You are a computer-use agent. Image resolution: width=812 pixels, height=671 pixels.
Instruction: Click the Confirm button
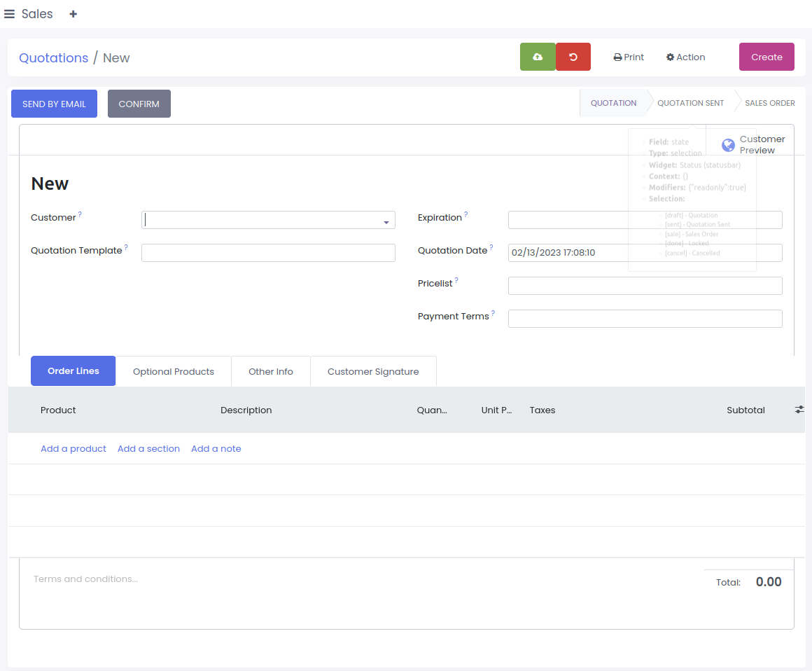pos(139,104)
